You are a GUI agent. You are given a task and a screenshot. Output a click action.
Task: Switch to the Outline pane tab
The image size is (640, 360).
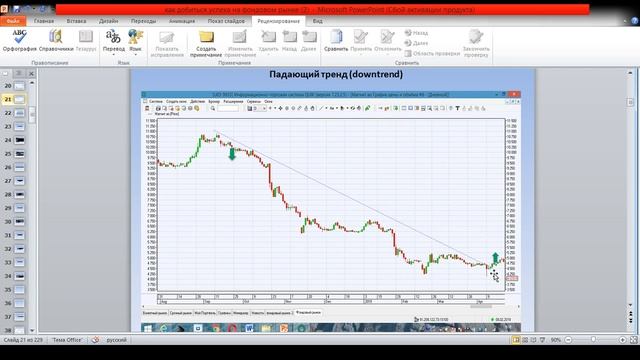(x=19, y=73)
